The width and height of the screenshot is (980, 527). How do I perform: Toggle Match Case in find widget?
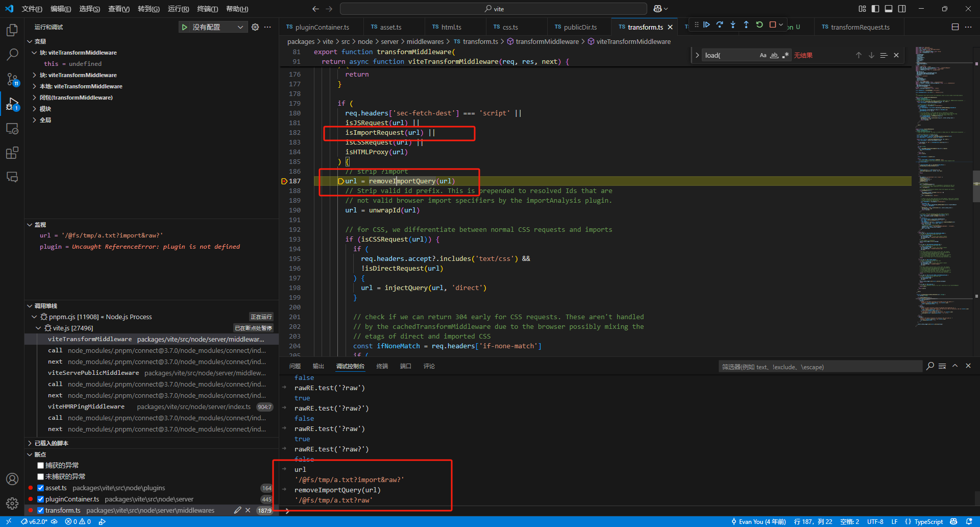(763, 55)
